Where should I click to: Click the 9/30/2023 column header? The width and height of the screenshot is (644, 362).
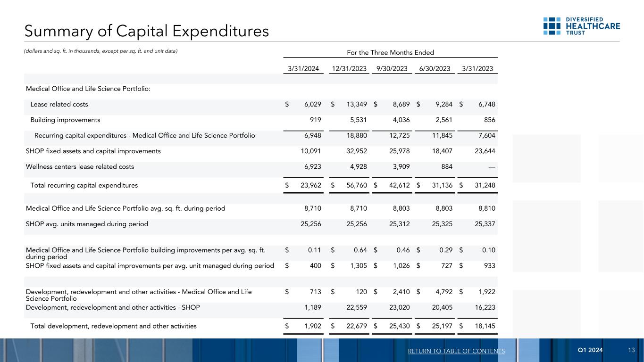point(393,69)
